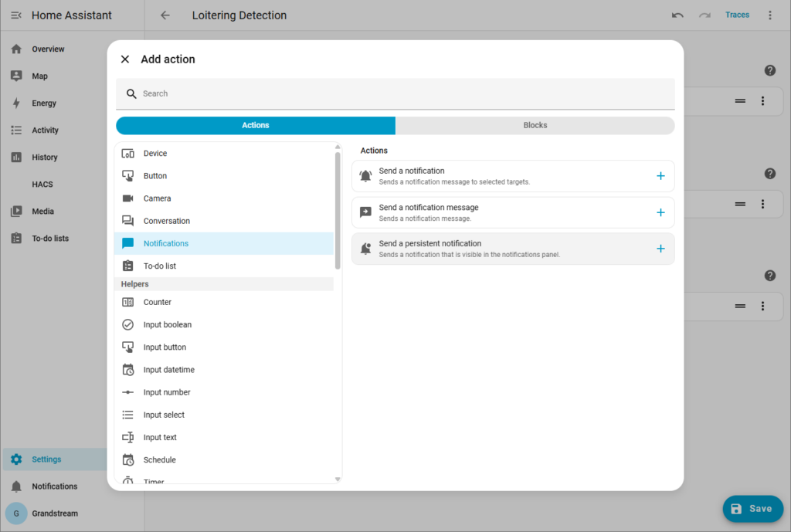Open the Grandstream user profile
The image size is (791, 532).
click(55, 513)
